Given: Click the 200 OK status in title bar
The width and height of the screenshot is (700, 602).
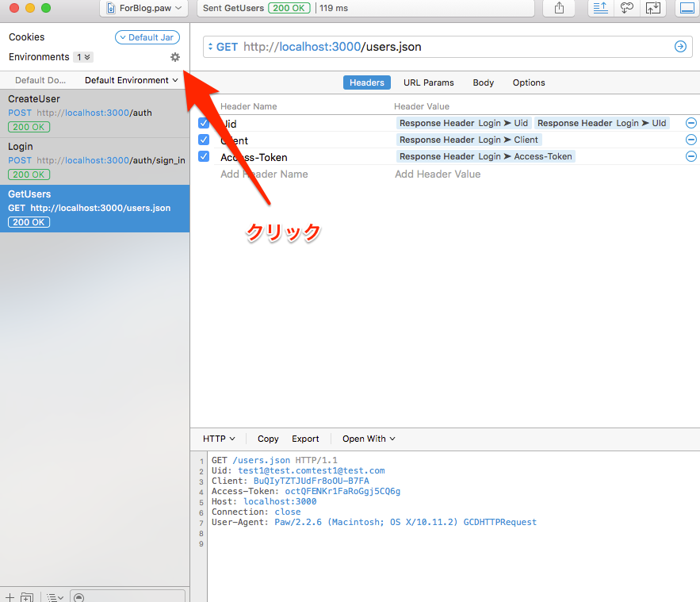Looking at the screenshot, I should [x=289, y=8].
